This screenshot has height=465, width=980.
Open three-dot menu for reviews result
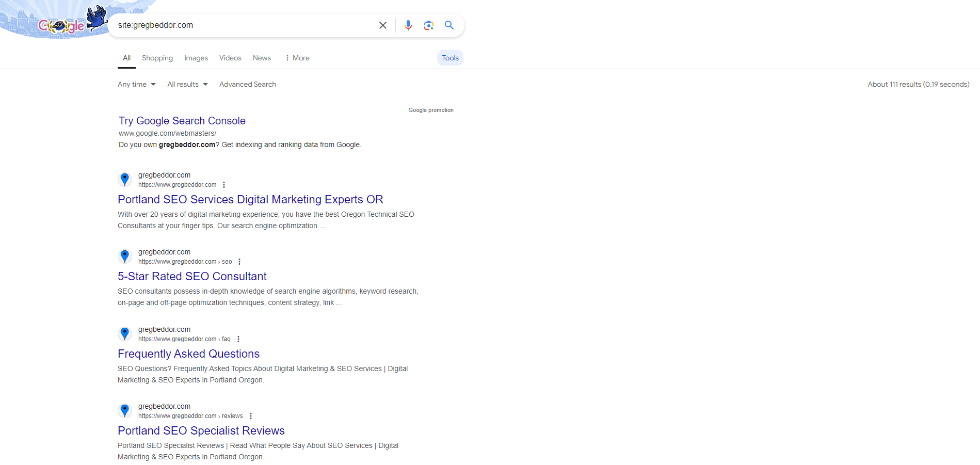coord(251,416)
